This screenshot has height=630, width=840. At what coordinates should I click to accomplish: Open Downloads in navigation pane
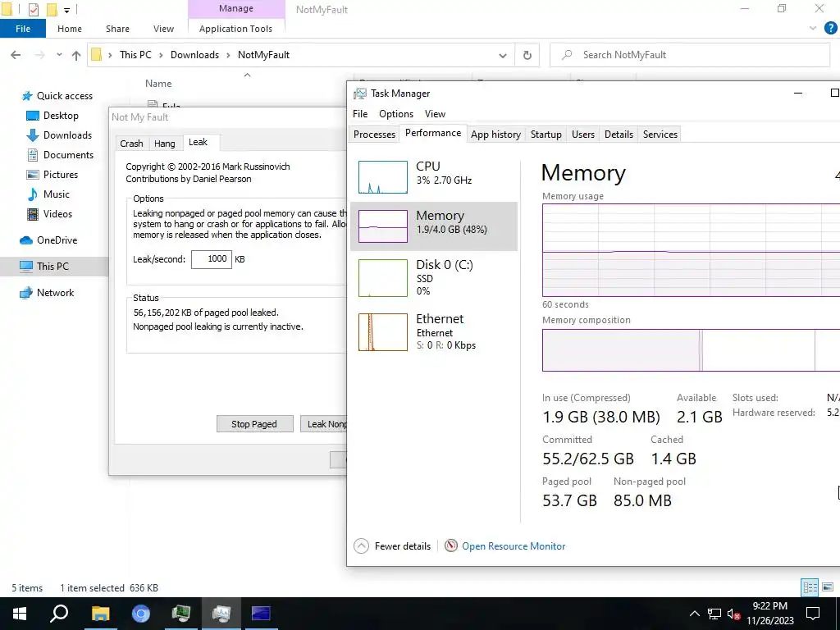coord(59,135)
